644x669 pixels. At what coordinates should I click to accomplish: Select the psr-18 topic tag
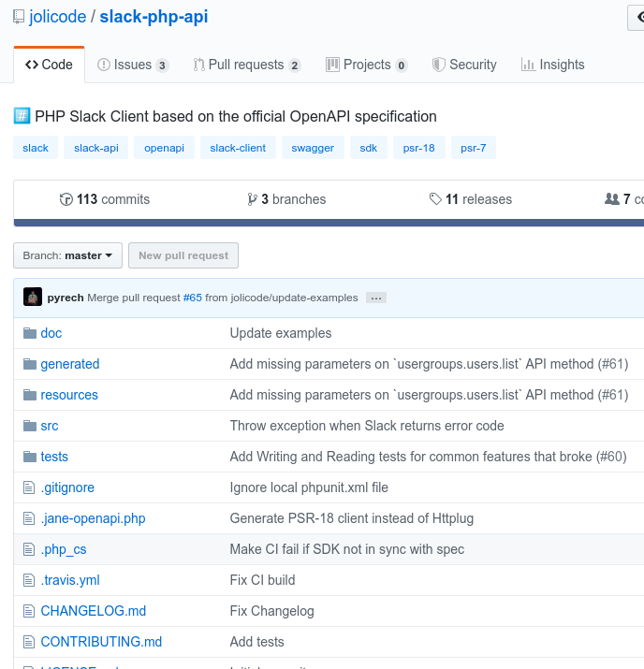tap(419, 148)
